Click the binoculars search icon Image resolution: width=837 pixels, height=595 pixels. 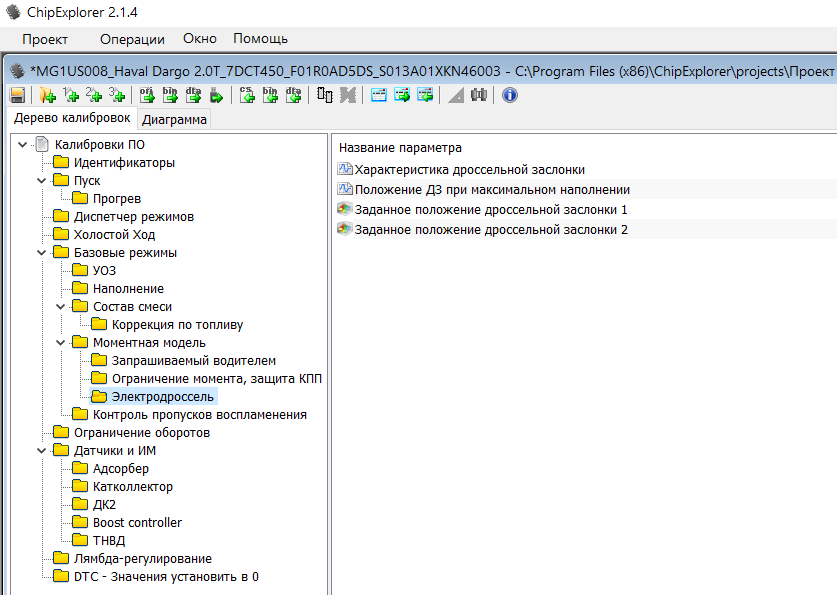coord(478,95)
